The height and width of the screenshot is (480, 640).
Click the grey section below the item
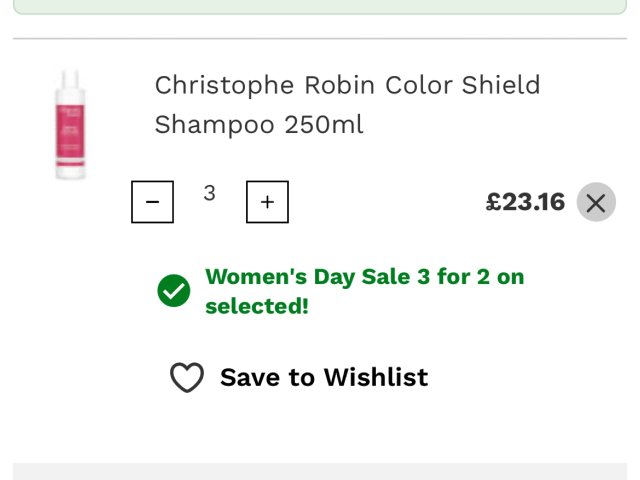[x=320, y=471]
